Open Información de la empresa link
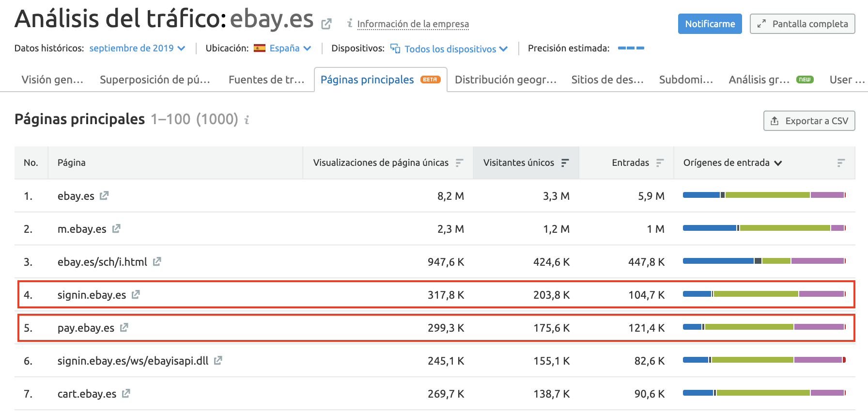 [x=413, y=24]
